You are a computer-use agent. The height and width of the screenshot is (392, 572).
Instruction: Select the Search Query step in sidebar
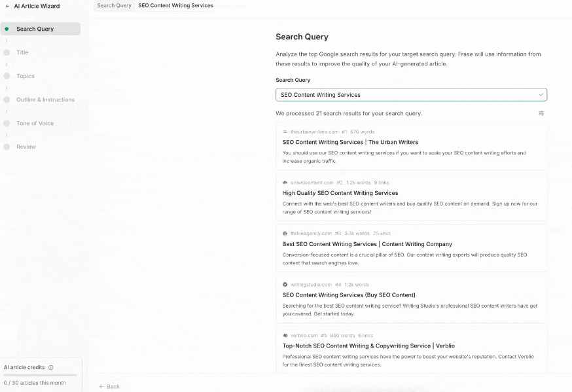(x=41, y=29)
